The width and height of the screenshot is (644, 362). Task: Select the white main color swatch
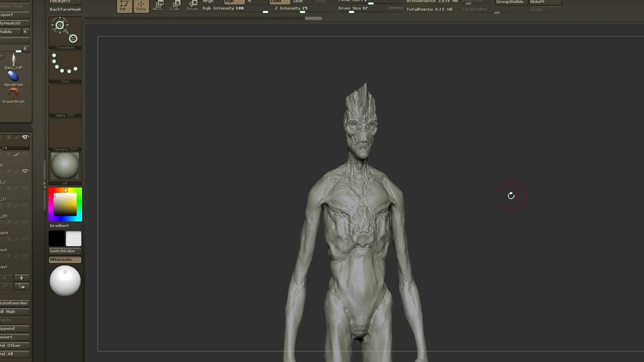[x=73, y=239]
